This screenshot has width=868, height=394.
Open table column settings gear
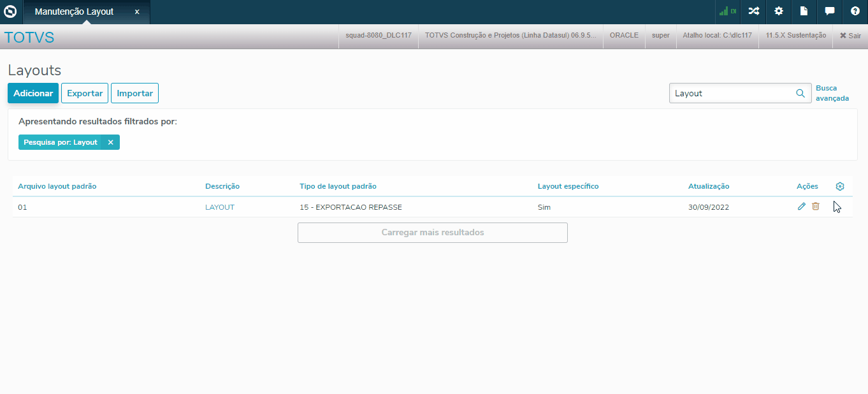point(840,186)
